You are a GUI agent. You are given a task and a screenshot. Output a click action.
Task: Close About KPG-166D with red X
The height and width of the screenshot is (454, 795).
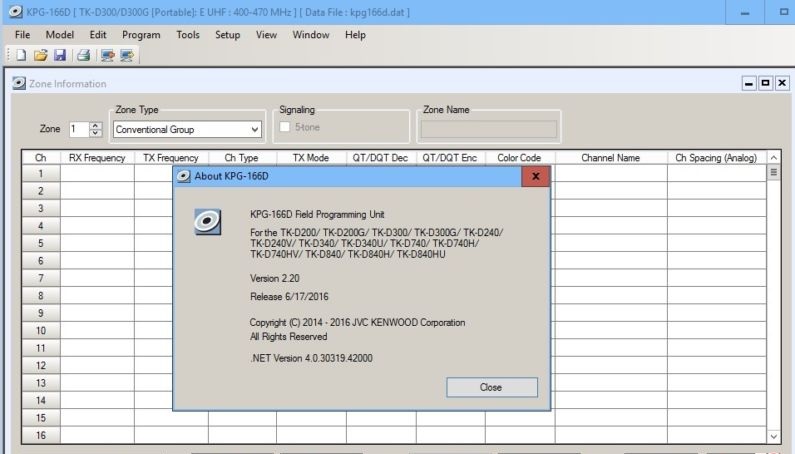pos(535,176)
